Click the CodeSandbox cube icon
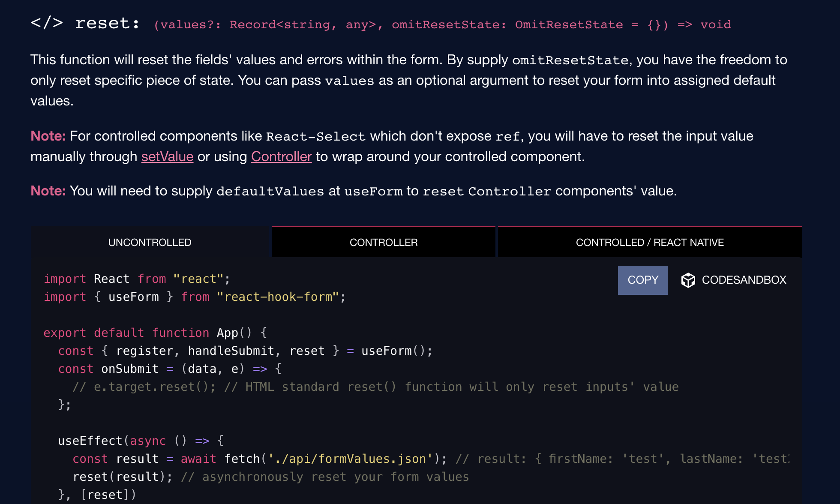 [688, 280]
